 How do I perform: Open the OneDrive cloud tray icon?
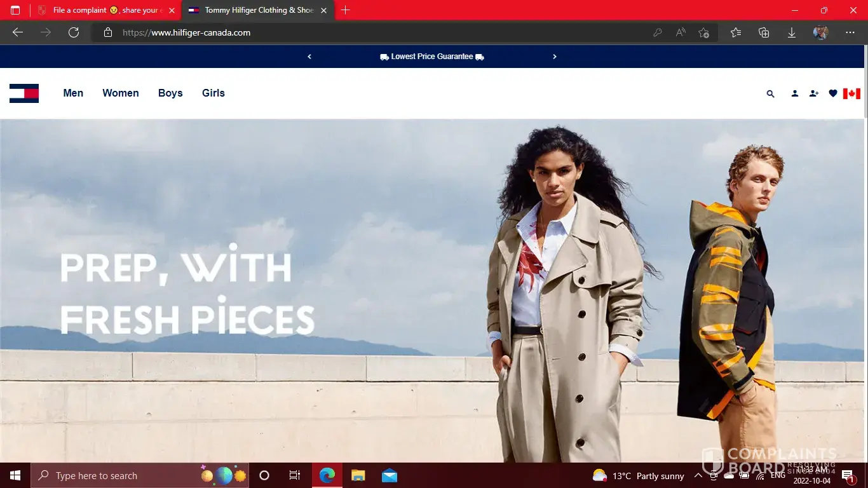(729, 475)
